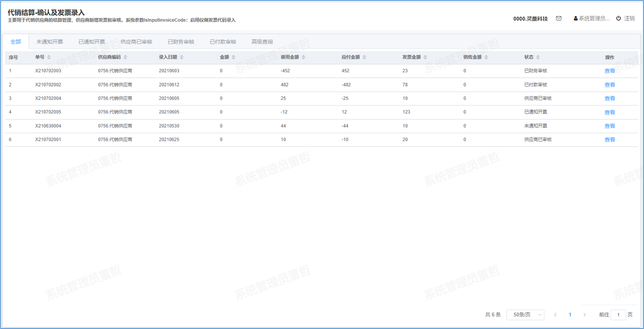Switch to the 已财务审核 tab
The width and height of the screenshot is (644, 329).
[x=181, y=42]
